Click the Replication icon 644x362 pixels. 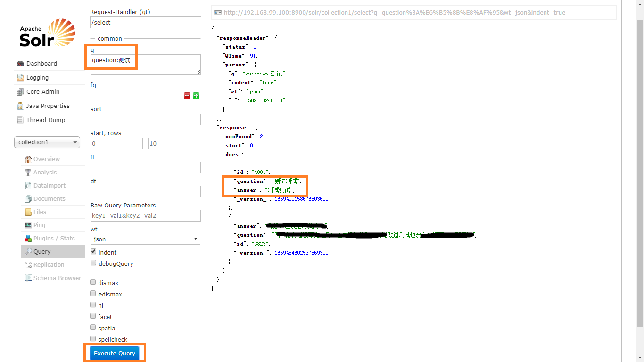28,265
